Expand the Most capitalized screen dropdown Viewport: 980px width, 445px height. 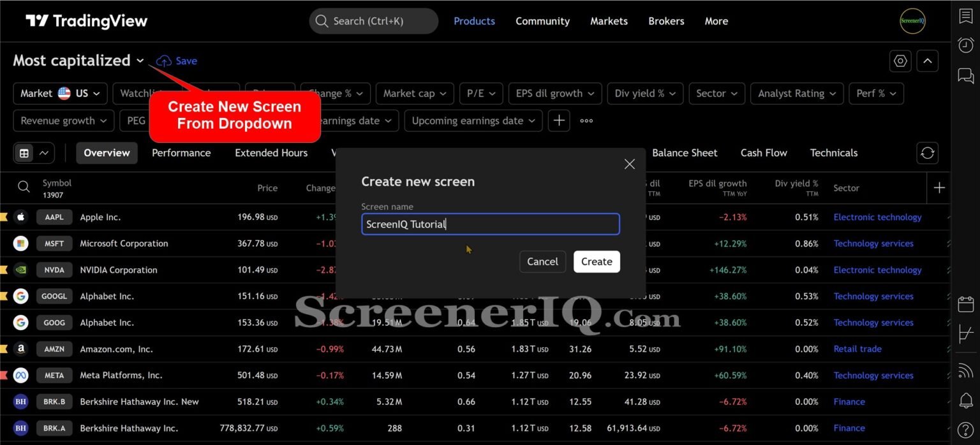coord(140,61)
